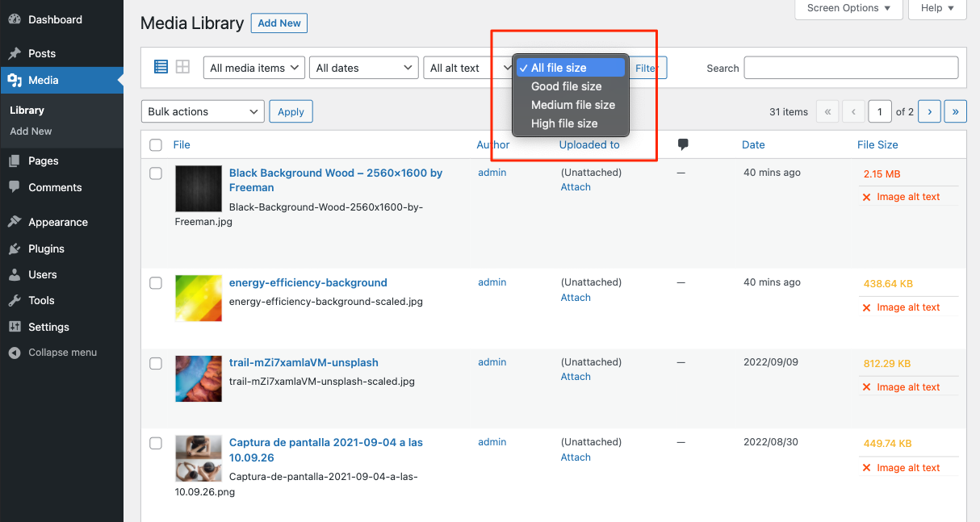Click Attach link for Black Background Wood
This screenshot has height=522, width=980.
(x=576, y=186)
